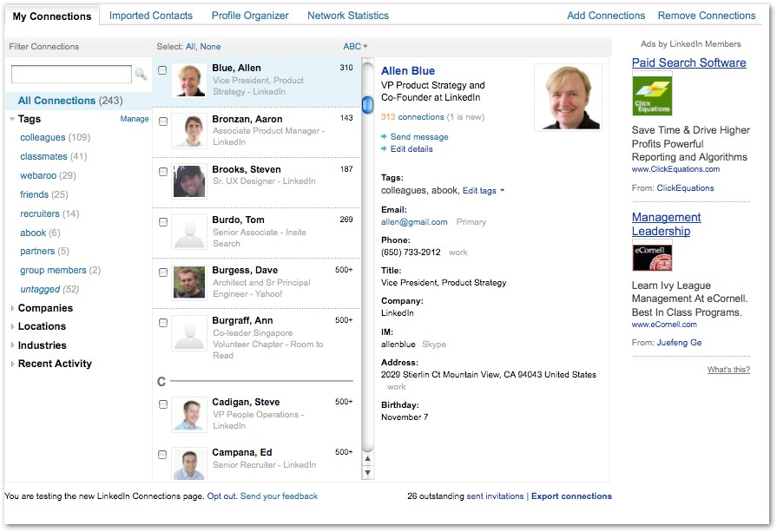Check the box for Burdo, Tom
The image size is (777, 532).
coord(162,222)
